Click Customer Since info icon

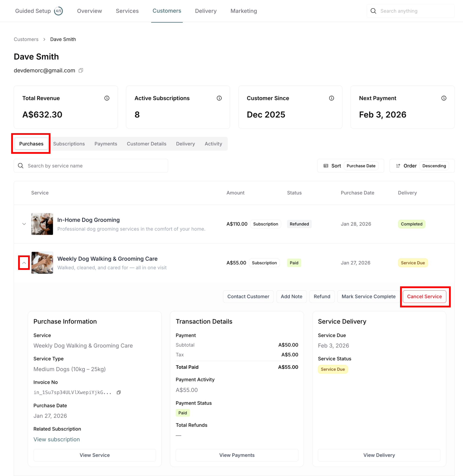pos(331,98)
